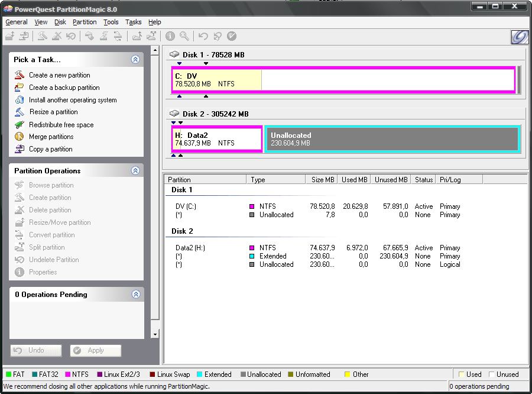
Task: Click the FAT green legend swatch
Action: pos(9,374)
